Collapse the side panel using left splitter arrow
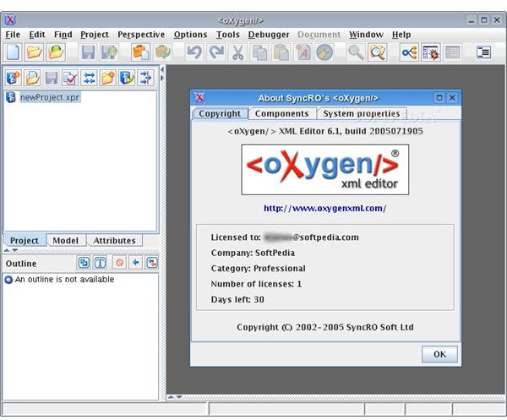 162,71
